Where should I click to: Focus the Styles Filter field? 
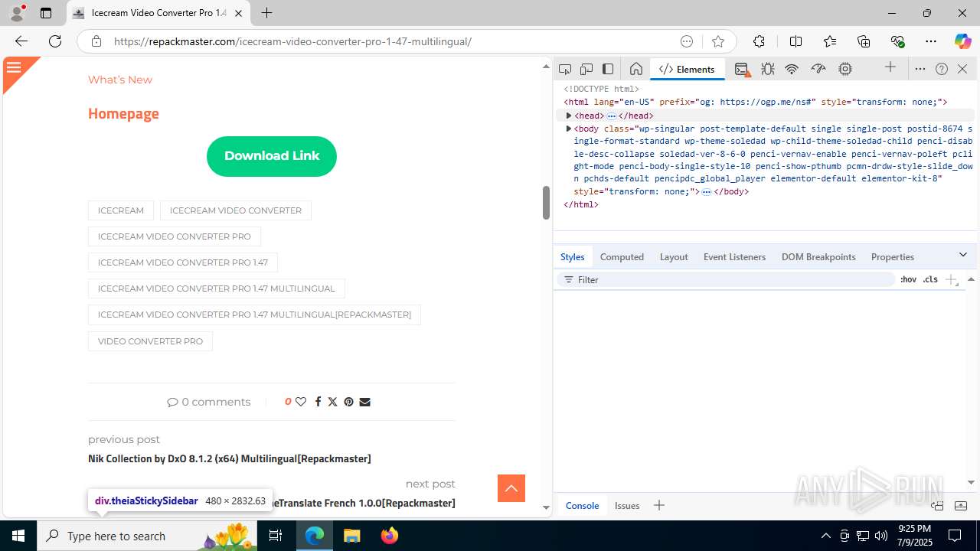pyautogui.click(x=726, y=280)
